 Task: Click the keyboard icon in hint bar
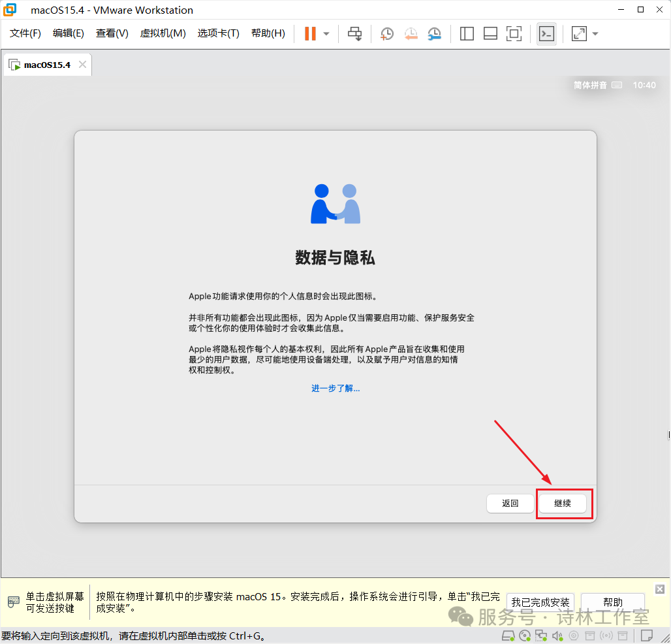point(13,602)
